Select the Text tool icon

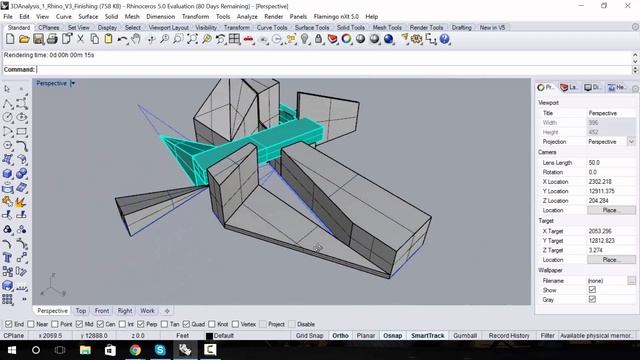pos(7,258)
